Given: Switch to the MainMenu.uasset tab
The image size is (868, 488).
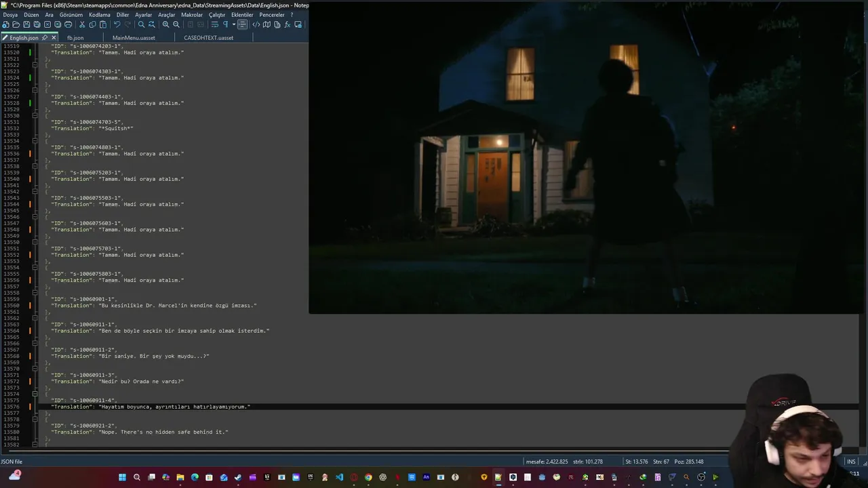Looking at the screenshot, I should point(134,38).
